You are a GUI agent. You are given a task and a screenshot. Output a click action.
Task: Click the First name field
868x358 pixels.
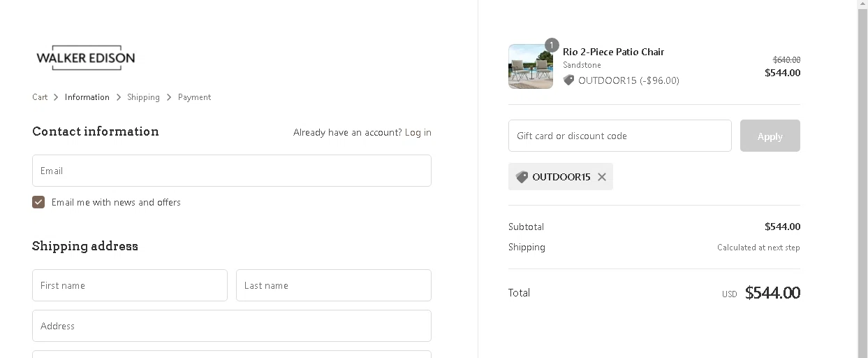point(129,285)
